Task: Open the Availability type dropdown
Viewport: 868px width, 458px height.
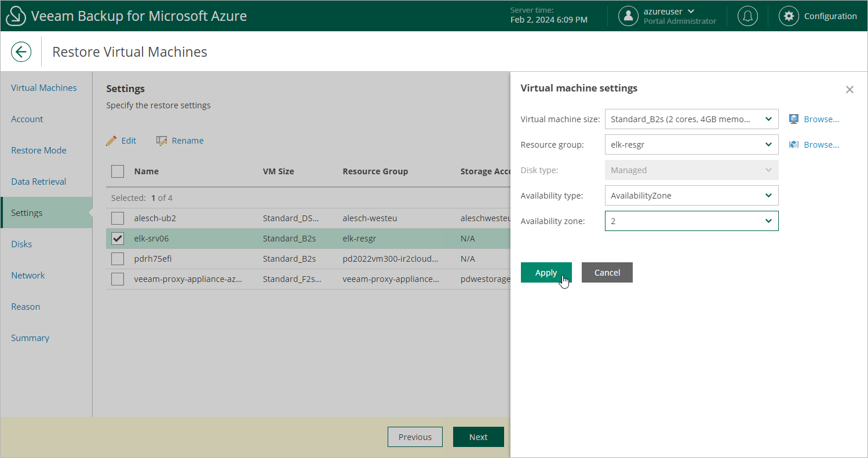Action: click(x=691, y=196)
